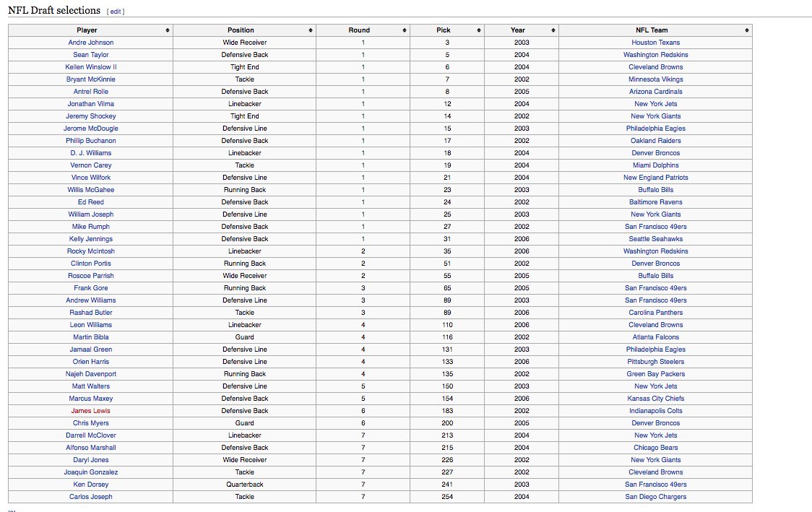The width and height of the screenshot is (812, 512).
Task: Open Willis McGahee link
Action: pyautogui.click(x=90, y=190)
